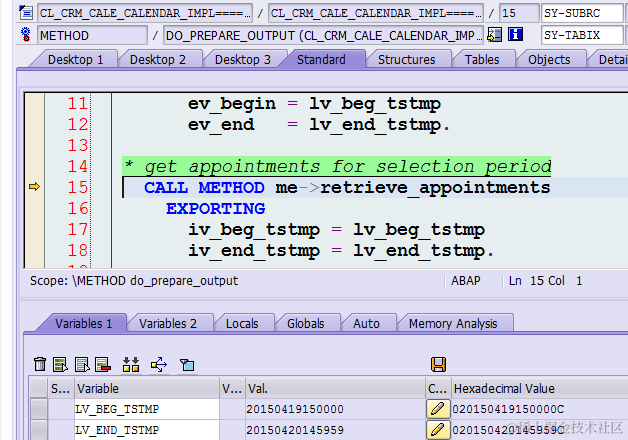Image resolution: width=628 pixels, height=440 pixels.
Task: Click the DO_PREPARE_OUTPUT method name field
Action: [324, 35]
